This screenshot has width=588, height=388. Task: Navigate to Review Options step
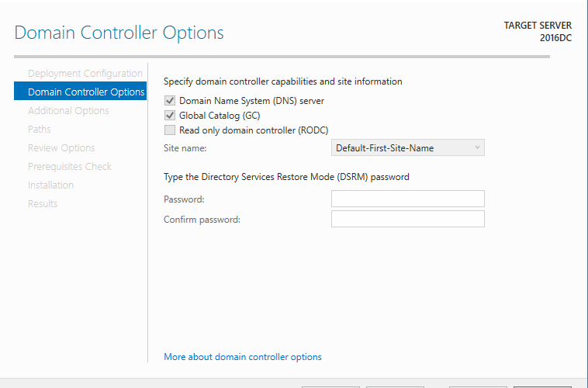click(61, 148)
